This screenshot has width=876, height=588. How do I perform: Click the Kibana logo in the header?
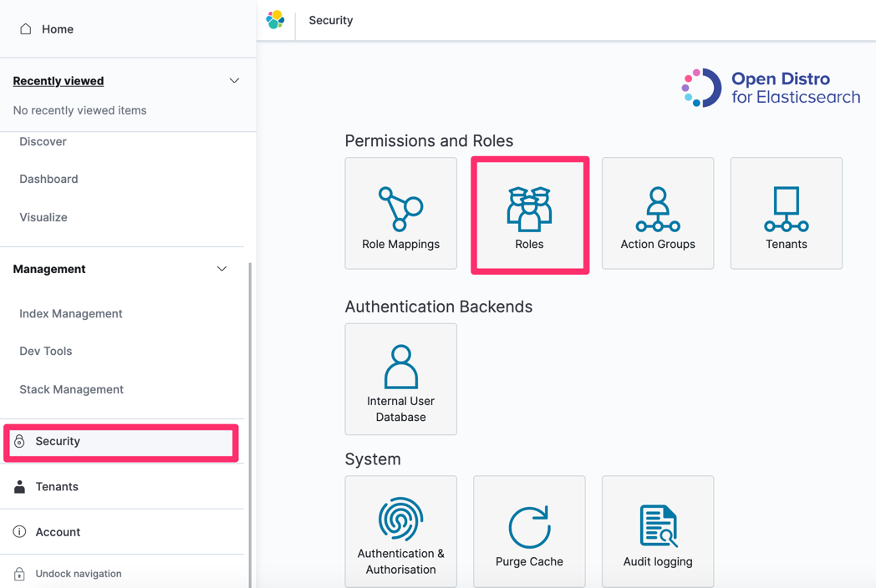276,19
